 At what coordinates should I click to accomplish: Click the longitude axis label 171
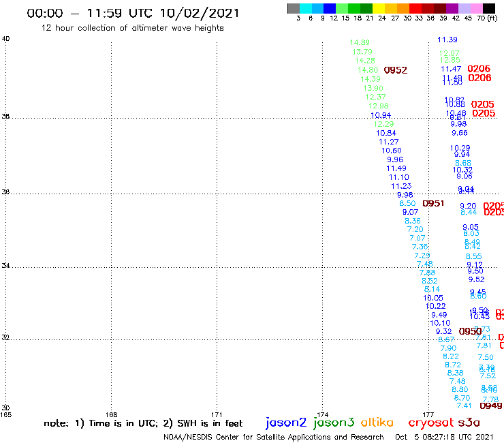point(217,414)
